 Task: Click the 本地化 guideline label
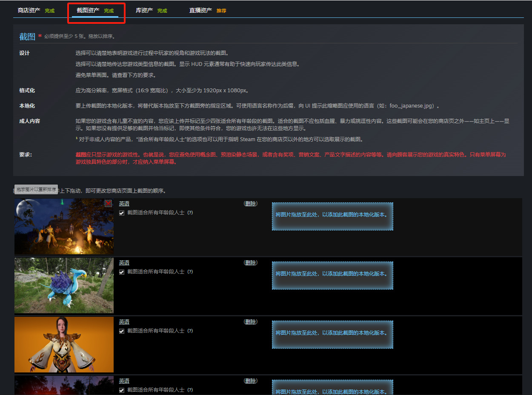click(27, 106)
